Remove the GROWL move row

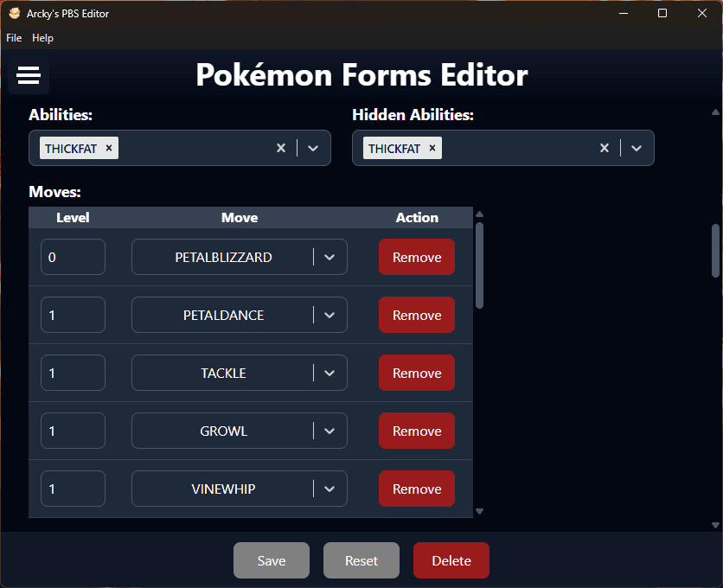click(x=417, y=431)
